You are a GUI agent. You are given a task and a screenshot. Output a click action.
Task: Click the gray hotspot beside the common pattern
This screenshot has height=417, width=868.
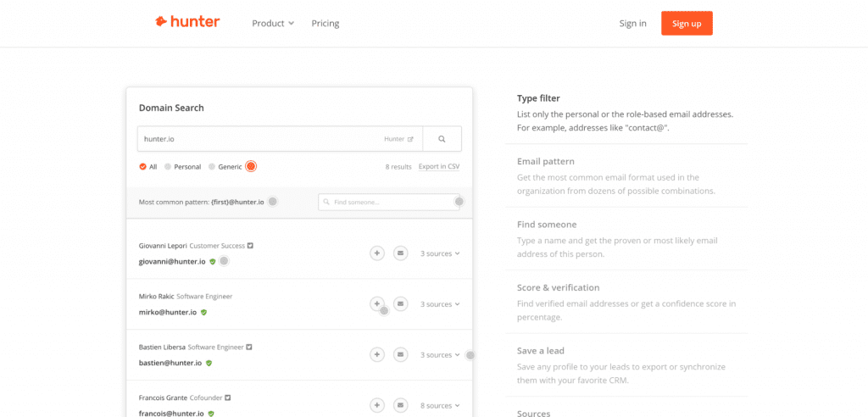point(272,202)
